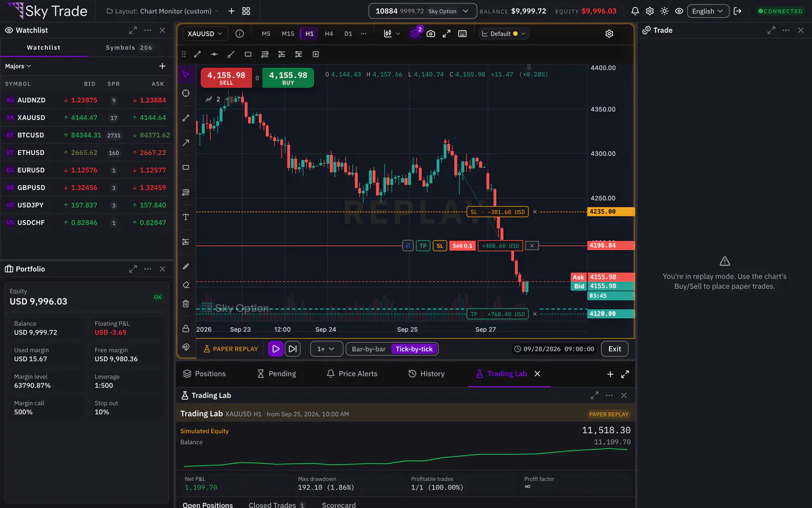Switch timeframe to H4

pyautogui.click(x=329, y=34)
